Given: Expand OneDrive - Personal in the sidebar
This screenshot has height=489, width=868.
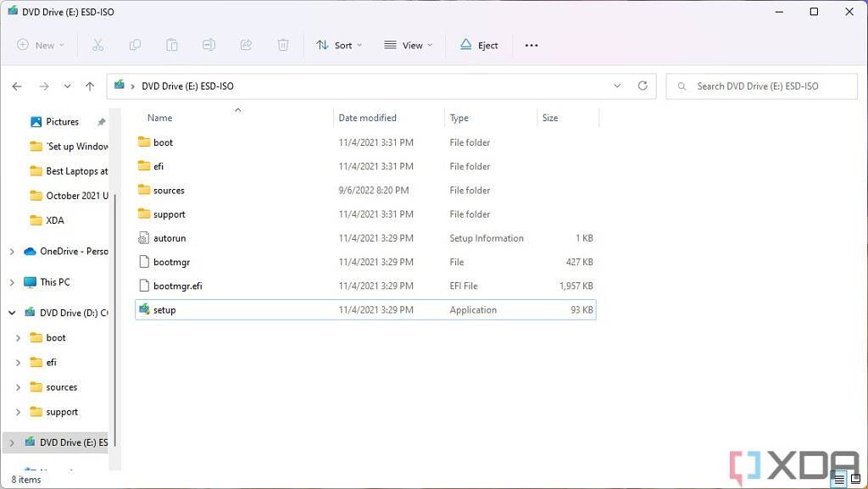Looking at the screenshot, I should click(12, 251).
